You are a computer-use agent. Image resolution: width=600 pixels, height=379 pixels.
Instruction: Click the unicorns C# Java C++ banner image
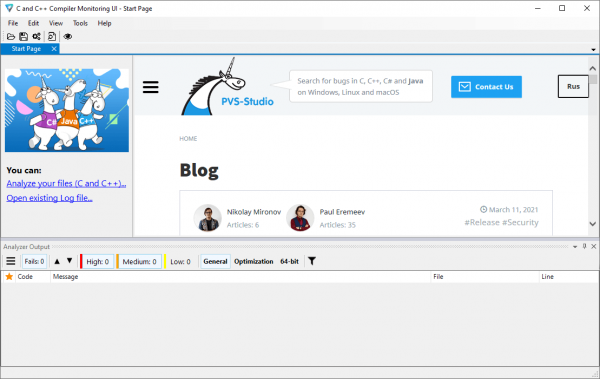(67, 110)
